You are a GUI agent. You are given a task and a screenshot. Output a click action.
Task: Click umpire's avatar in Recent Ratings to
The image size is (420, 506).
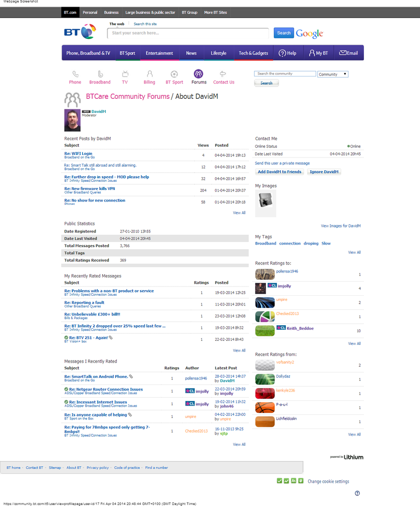(265, 302)
